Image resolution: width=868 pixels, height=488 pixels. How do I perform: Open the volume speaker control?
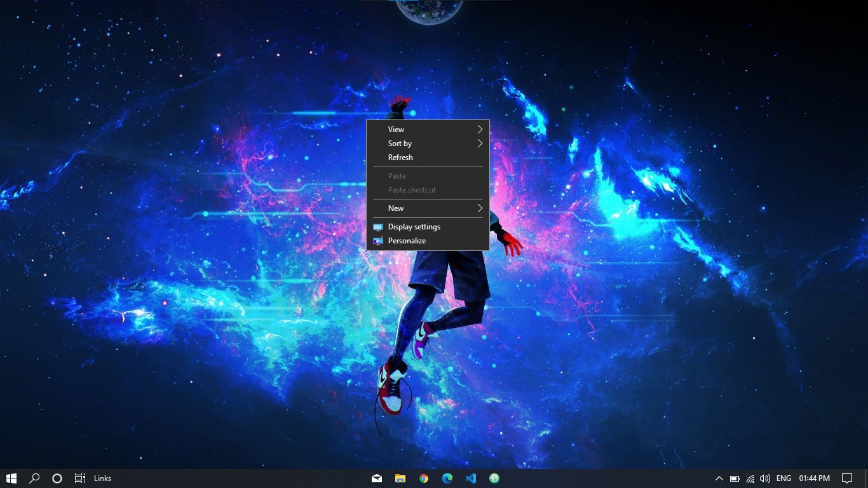pos(765,478)
